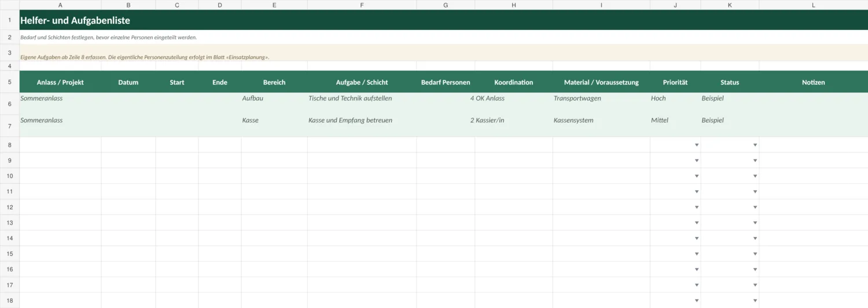This screenshot has height=308, width=868.
Task: Select column A header
Action: [60, 5]
